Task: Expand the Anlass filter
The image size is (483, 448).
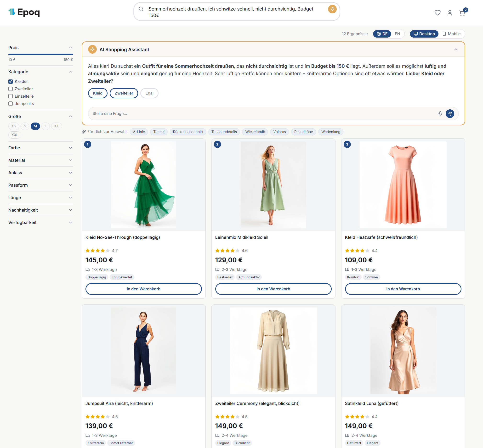Action: (40, 173)
